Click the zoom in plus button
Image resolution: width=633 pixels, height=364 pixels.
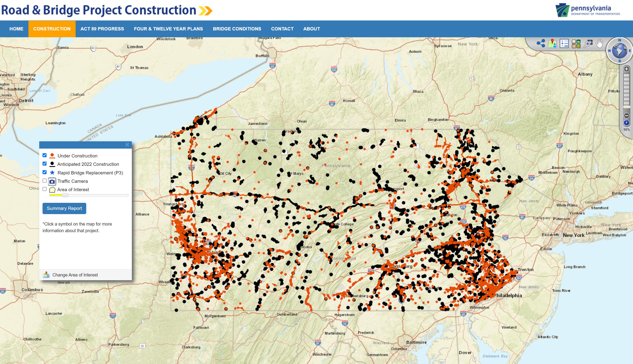(x=627, y=69)
